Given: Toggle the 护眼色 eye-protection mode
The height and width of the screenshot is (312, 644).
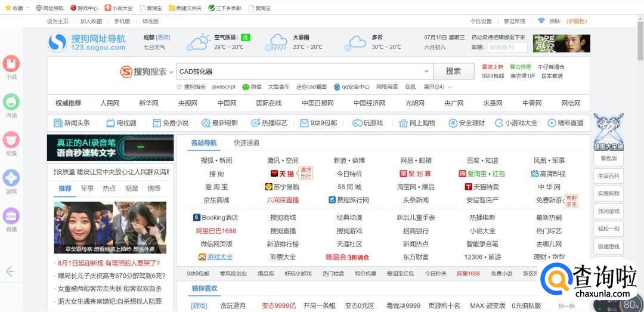Looking at the screenshot, I should click(576, 21).
